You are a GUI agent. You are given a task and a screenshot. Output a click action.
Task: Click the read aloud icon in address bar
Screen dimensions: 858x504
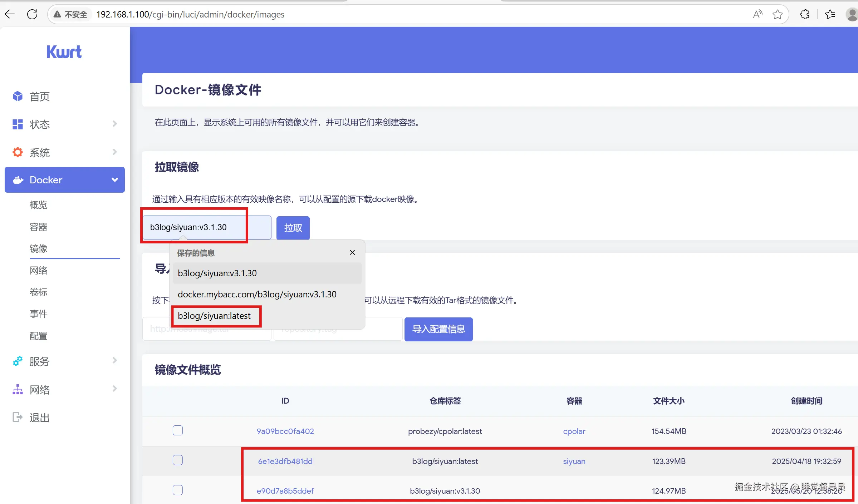(x=758, y=14)
